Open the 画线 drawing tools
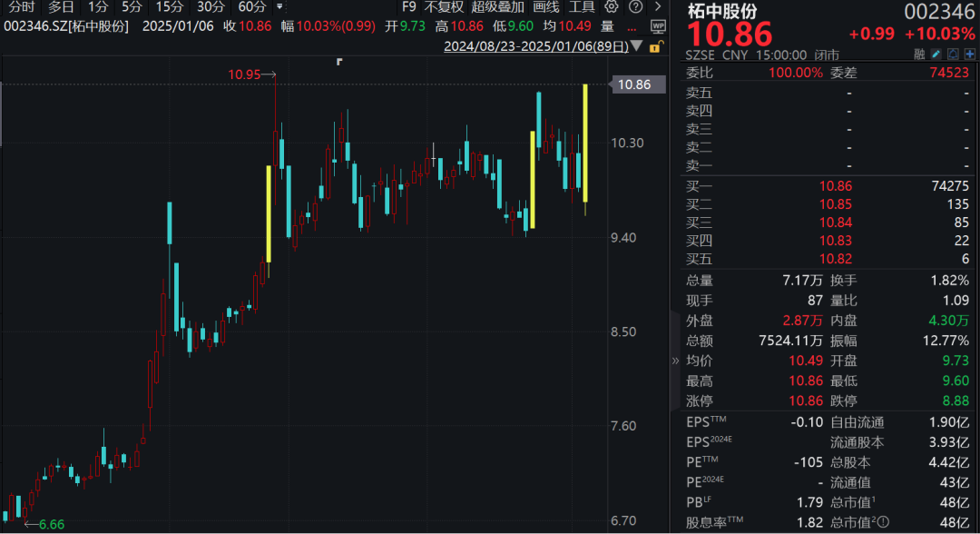This screenshot has width=980, height=534. pyautogui.click(x=546, y=7)
